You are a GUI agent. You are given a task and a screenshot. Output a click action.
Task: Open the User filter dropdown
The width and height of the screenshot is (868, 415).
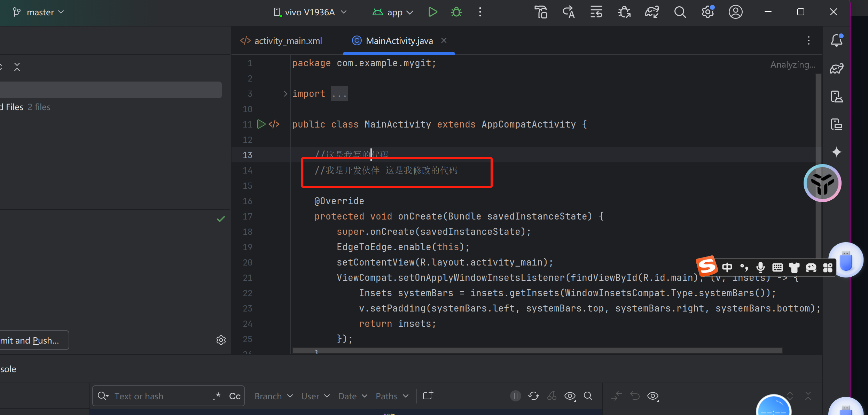315,396
